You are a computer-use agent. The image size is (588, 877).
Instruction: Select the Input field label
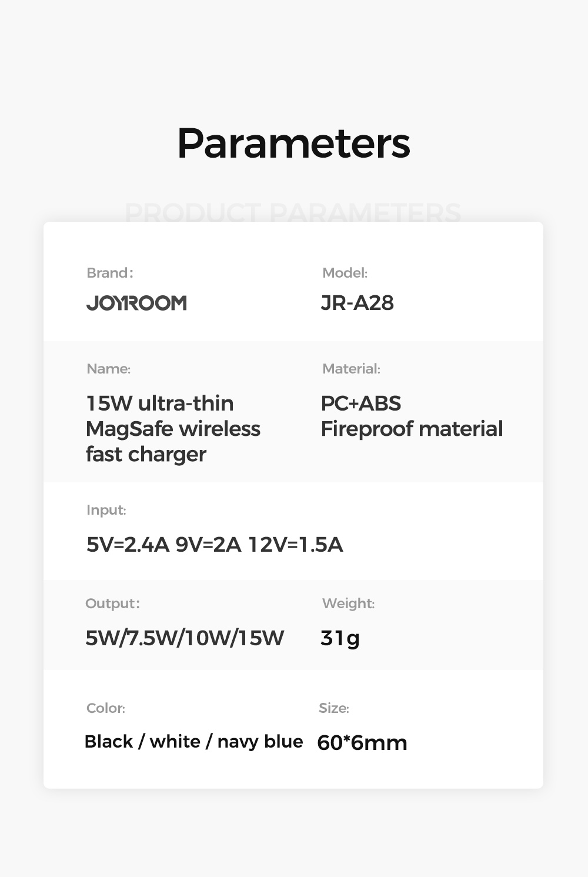pos(106,510)
